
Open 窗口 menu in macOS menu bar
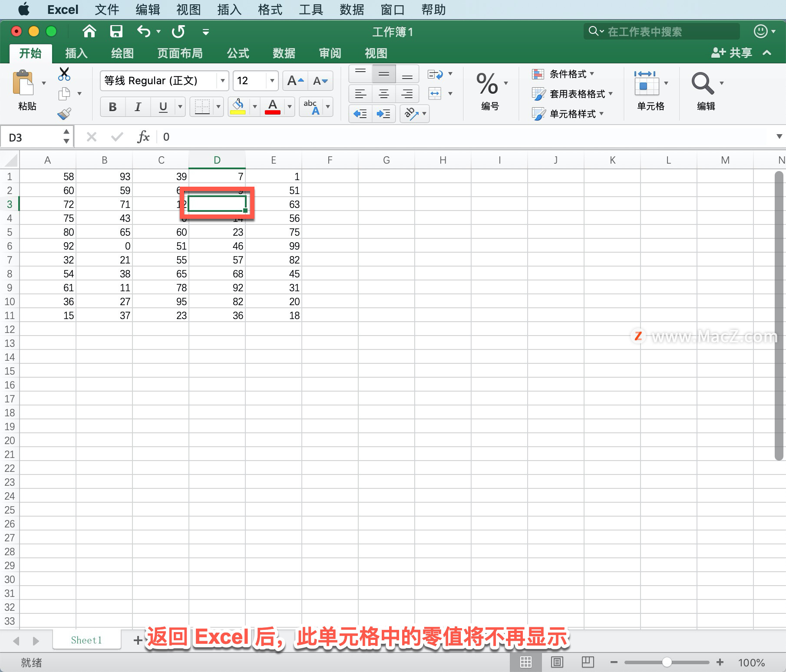click(393, 10)
